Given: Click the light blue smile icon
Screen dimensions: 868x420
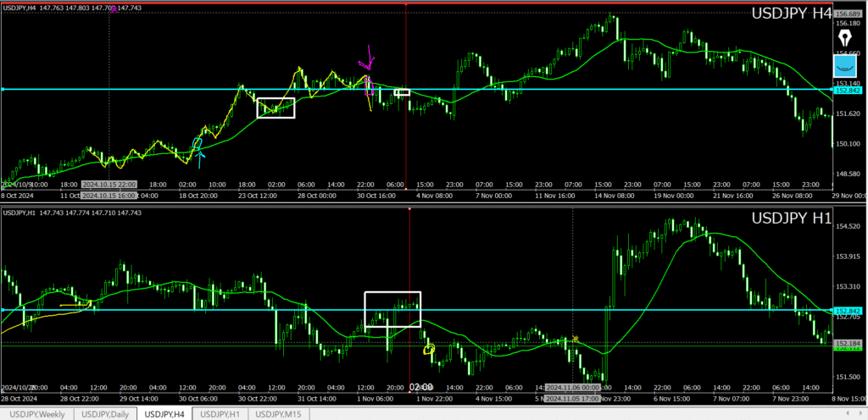Looking at the screenshot, I should pyautogui.click(x=844, y=65).
